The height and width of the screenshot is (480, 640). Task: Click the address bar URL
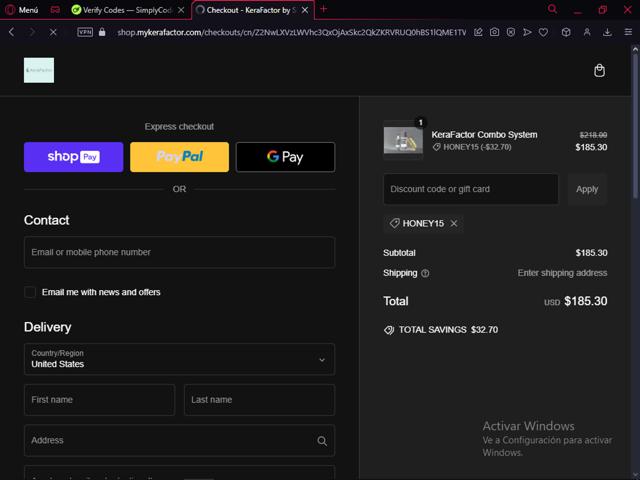[x=291, y=32]
